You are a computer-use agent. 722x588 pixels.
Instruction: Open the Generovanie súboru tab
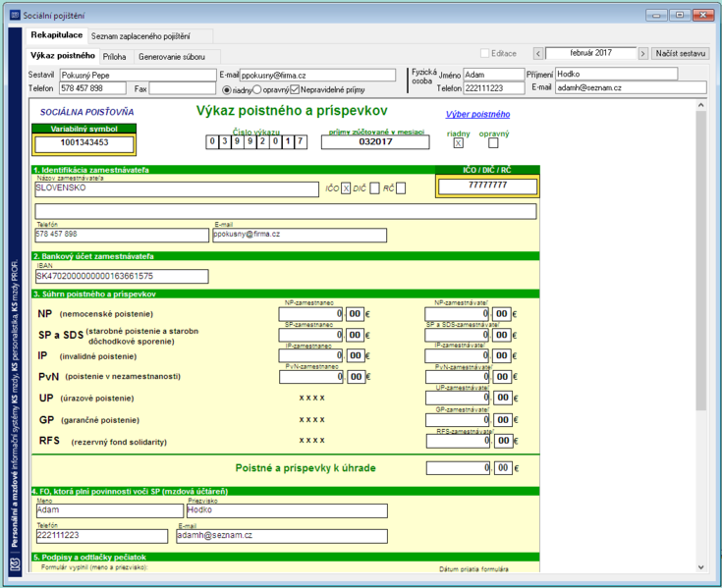click(172, 57)
